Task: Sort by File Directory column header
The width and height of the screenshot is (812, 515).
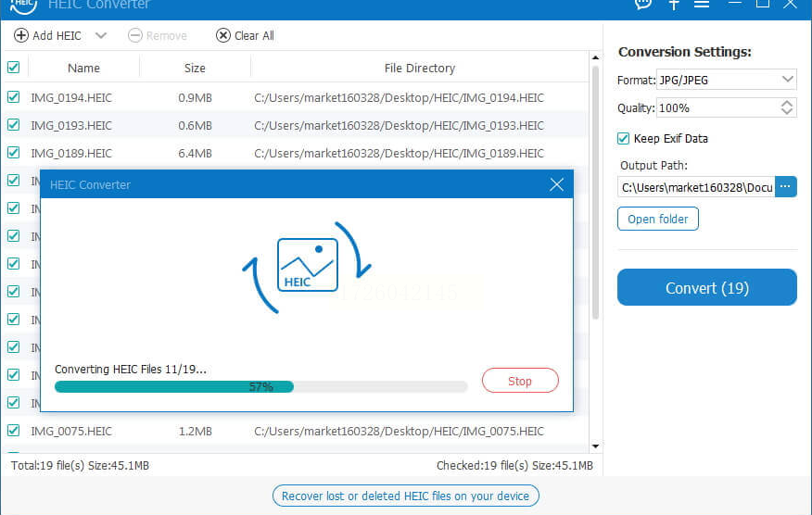Action: (x=420, y=68)
